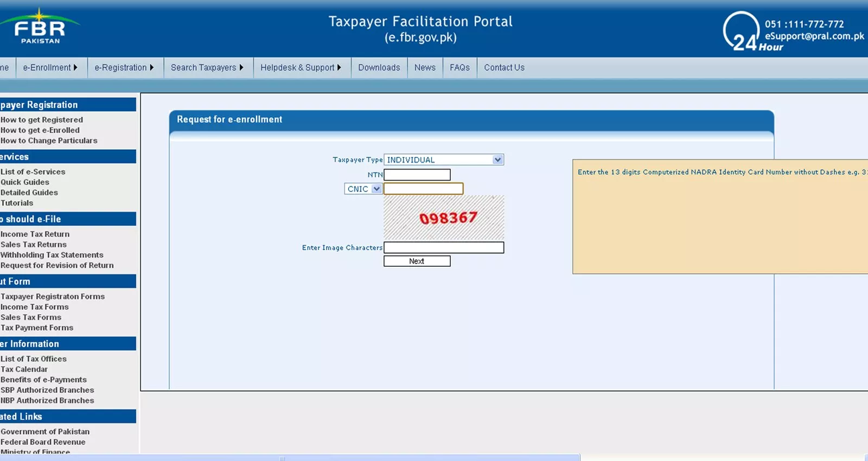Click eSupport@pral.com.pk email address

[814, 36]
